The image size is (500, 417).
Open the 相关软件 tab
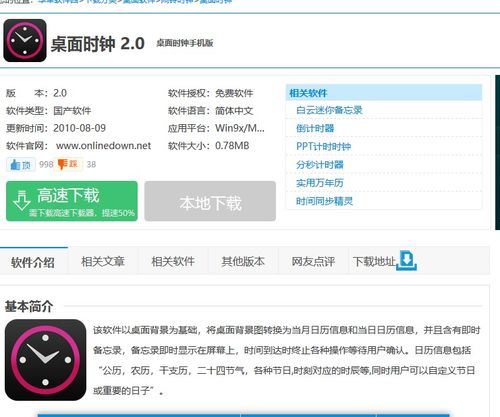click(x=173, y=262)
